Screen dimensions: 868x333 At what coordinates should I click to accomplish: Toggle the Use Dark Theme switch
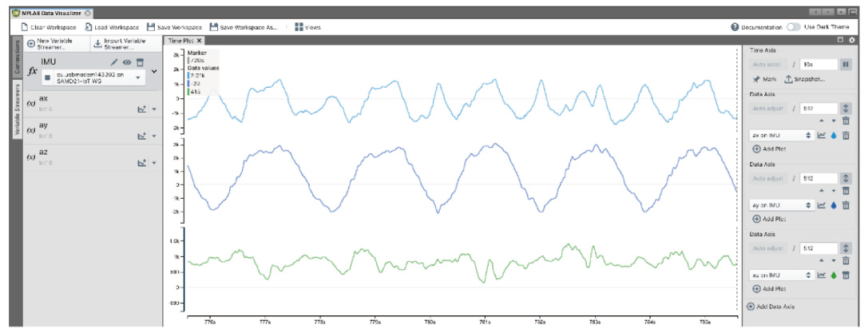[794, 27]
